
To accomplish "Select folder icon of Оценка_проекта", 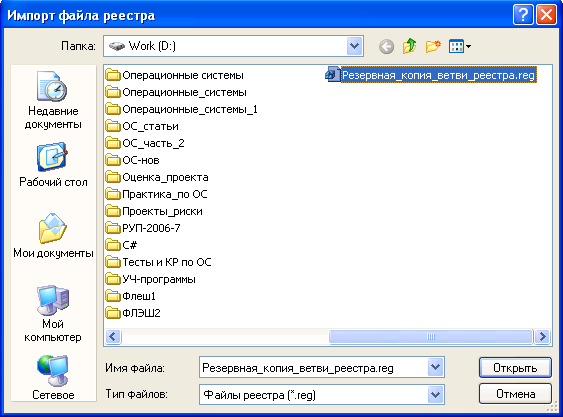I will coord(113,177).
